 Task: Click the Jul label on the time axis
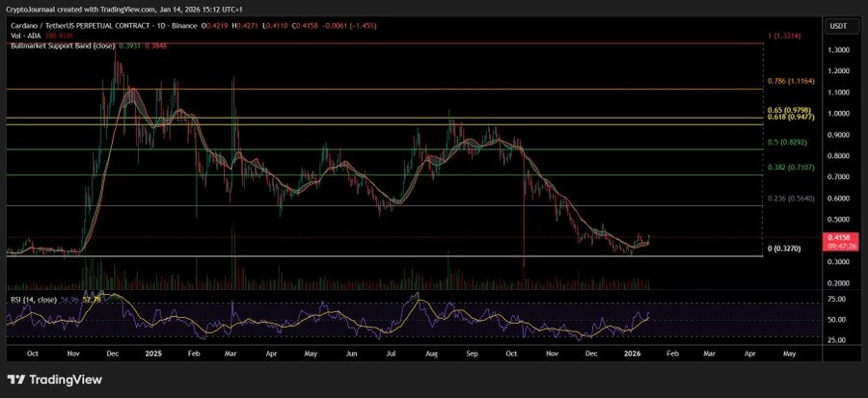click(391, 352)
